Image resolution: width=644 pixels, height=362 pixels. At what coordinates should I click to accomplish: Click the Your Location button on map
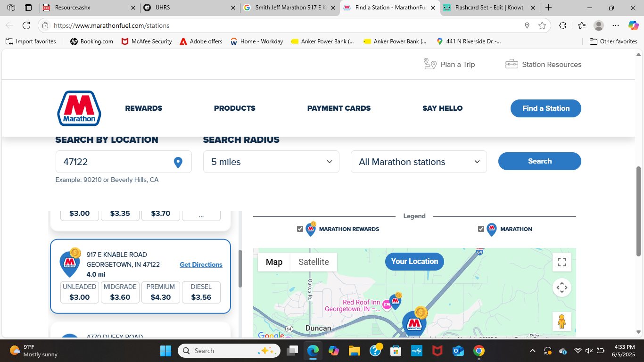pyautogui.click(x=414, y=262)
